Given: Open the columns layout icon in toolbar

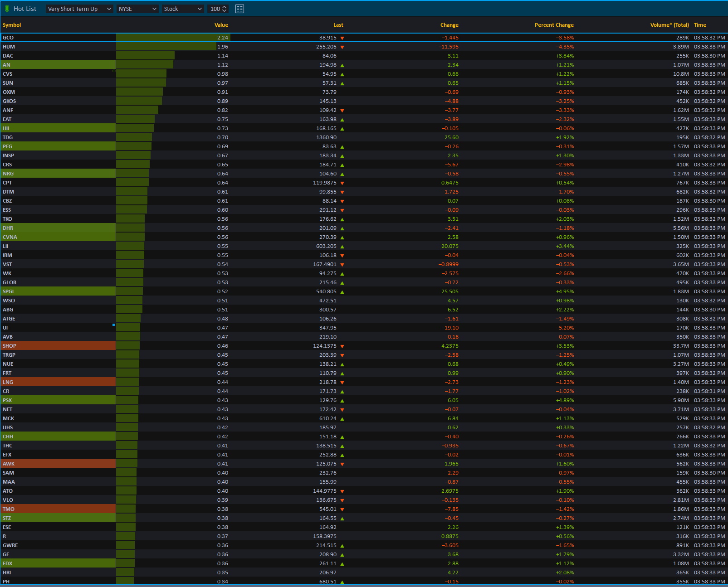Looking at the screenshot, I should click(x=239, y=9).
